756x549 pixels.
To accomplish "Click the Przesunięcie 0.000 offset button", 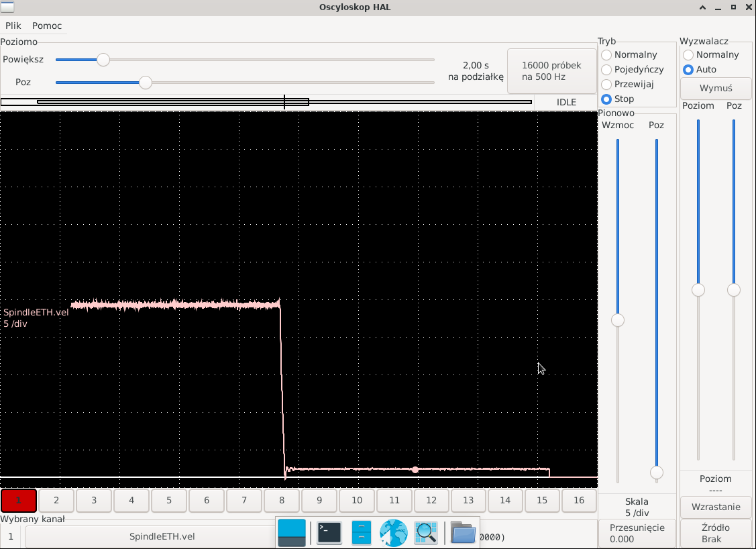I will tap(637, 533).
